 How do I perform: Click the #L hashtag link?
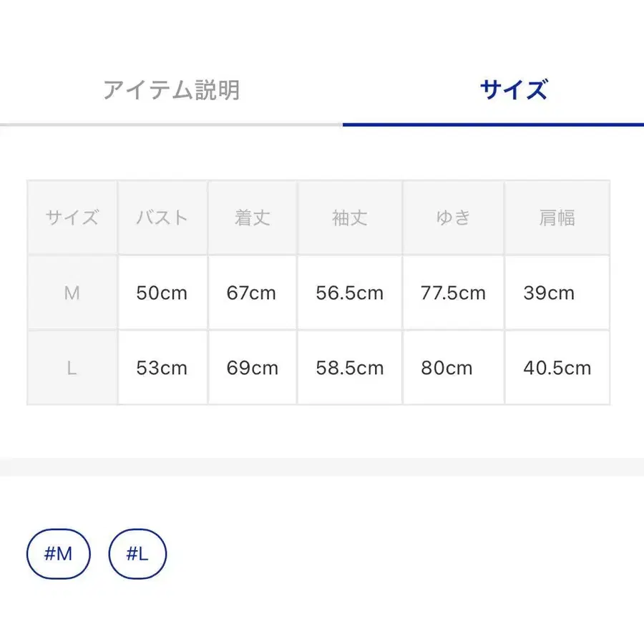[137, 553]
